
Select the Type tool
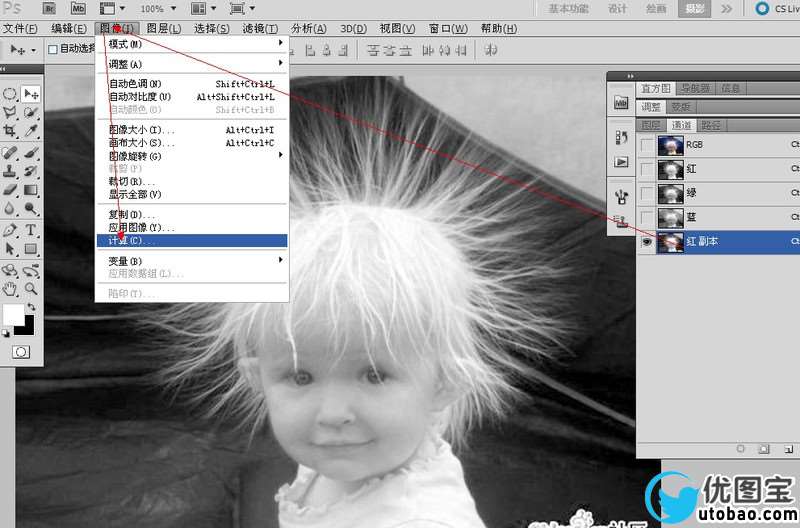[x=31, y=230]
